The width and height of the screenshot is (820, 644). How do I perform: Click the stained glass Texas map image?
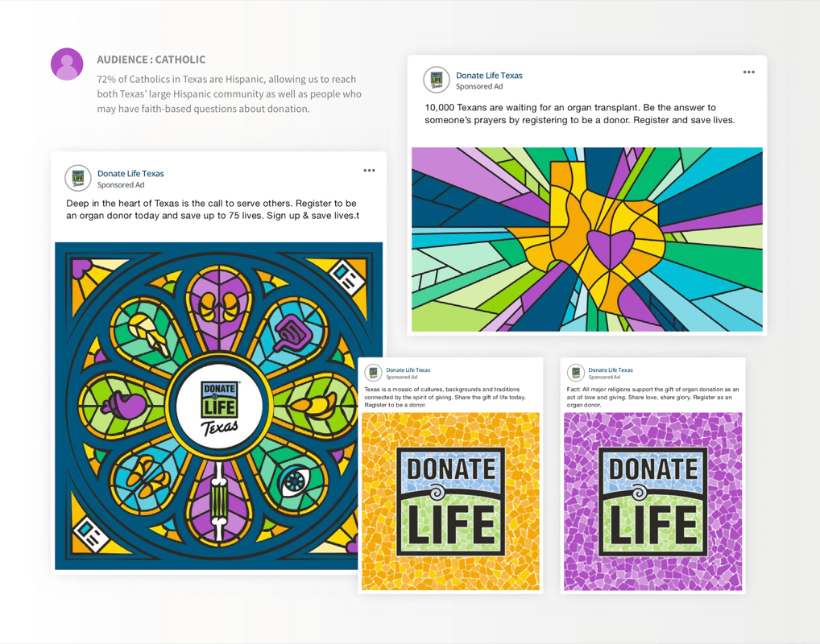(586, 239)
